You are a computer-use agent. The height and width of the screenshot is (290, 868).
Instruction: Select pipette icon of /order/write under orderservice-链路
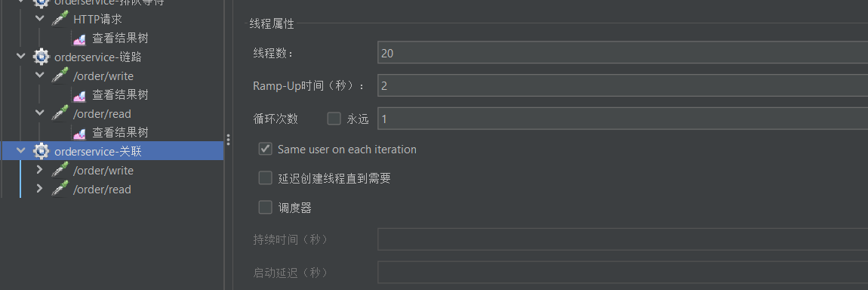tap(60, 76)
